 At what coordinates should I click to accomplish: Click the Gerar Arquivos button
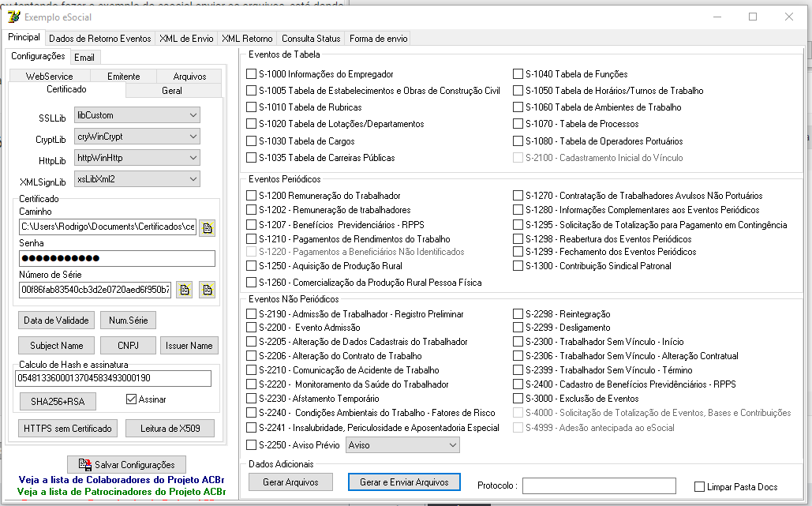(290, 482)
